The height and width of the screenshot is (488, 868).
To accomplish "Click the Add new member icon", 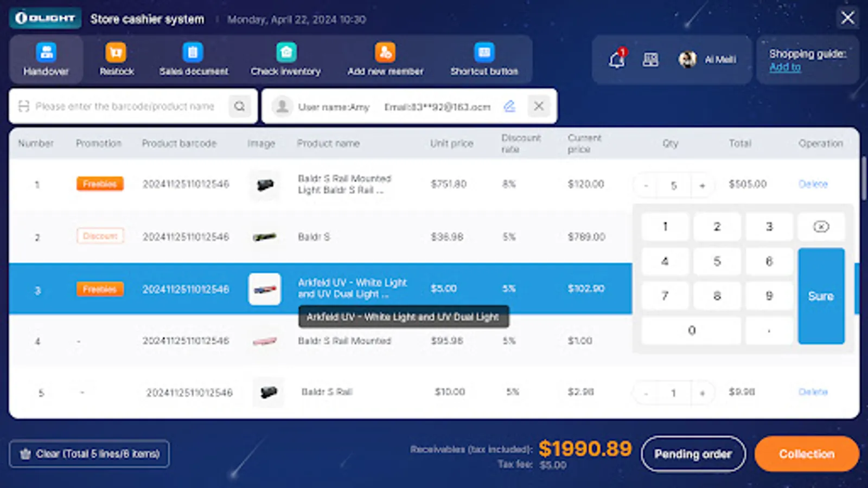I will 385,59.
